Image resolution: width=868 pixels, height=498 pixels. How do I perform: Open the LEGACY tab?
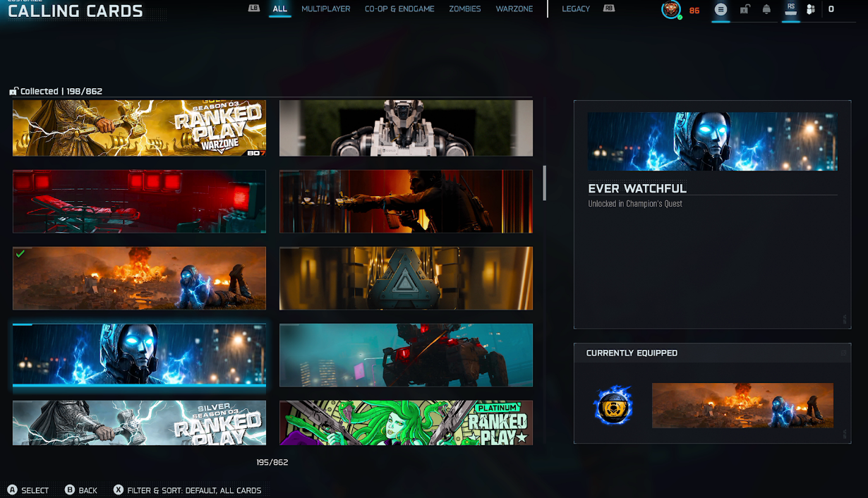[x=576, y=9]
